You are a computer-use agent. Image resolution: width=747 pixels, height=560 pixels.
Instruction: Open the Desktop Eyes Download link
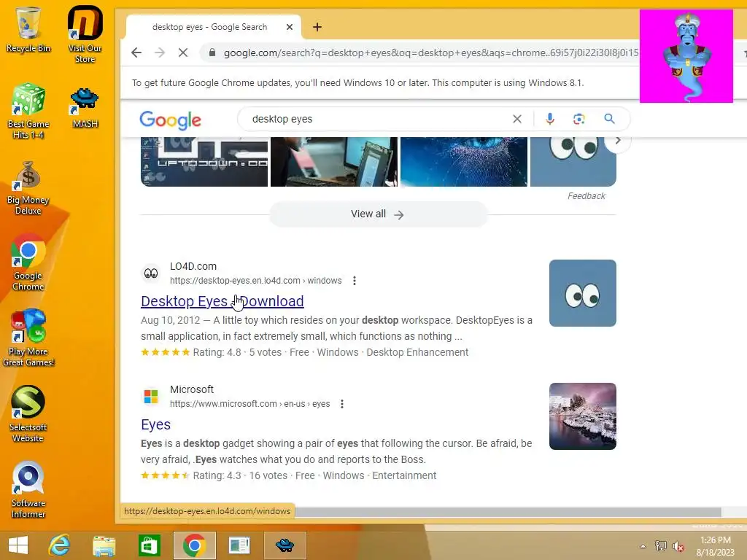pyautogui.click(x=222, y=301)
